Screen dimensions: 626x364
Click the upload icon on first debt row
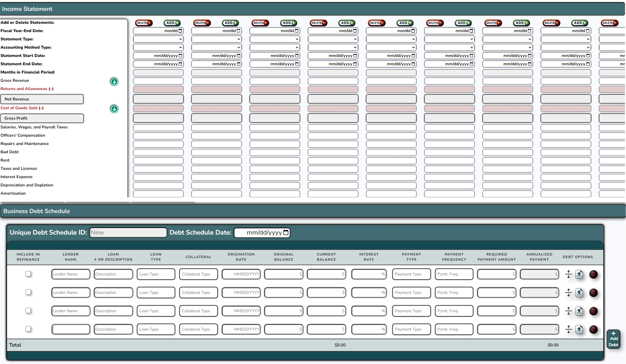click(580, 274)
